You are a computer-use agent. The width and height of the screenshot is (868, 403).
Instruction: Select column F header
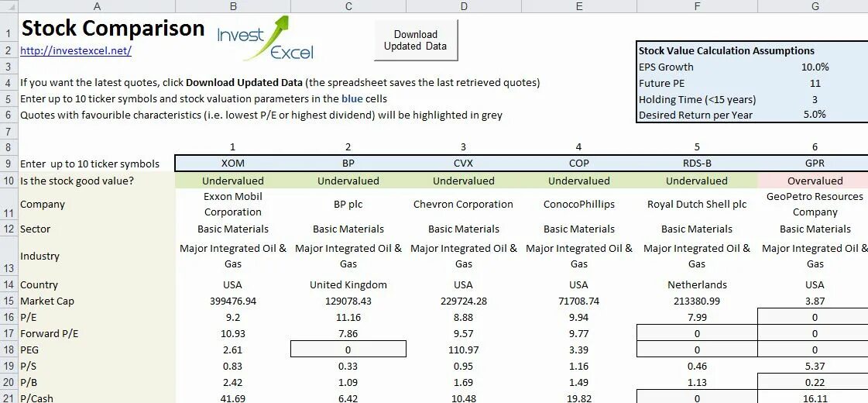pos(697,6)
